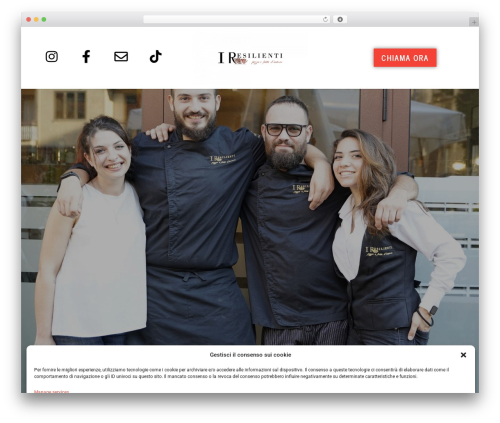Open the Facebook page icon
The width and height of the screenshot is (500, 423).
[x=86, y=56]
